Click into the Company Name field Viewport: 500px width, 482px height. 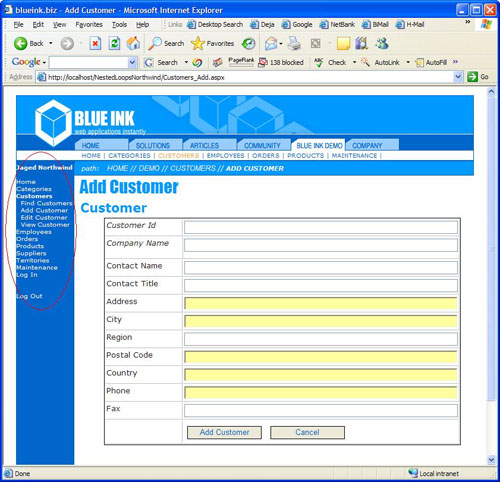point(321,245)
